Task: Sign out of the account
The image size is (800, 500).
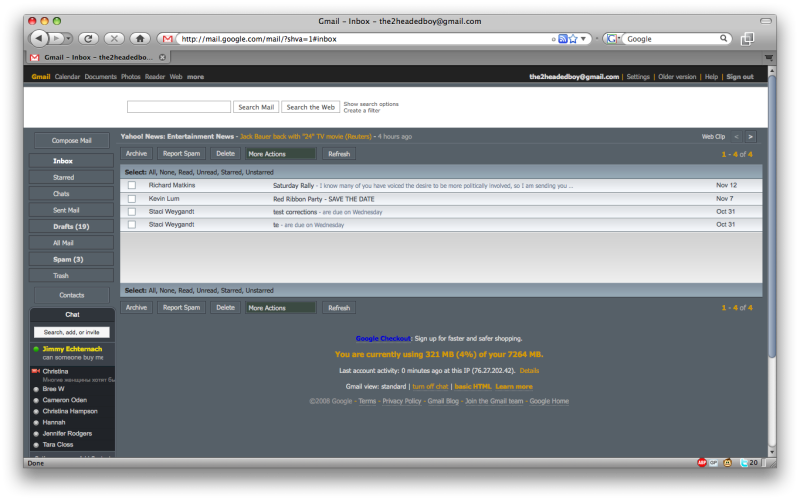Action: (740, 77)
